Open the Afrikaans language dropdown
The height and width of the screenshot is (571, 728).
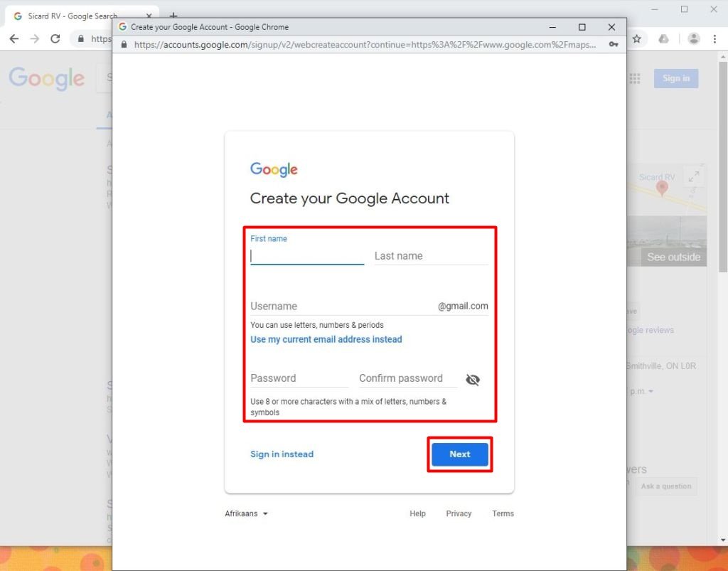pyautogui.click(x=246, y=513)
